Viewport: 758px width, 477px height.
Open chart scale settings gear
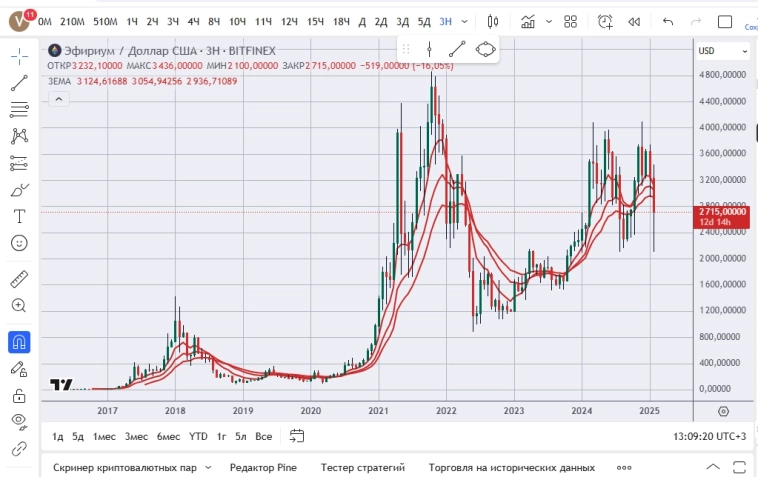[x=723, y=411]
